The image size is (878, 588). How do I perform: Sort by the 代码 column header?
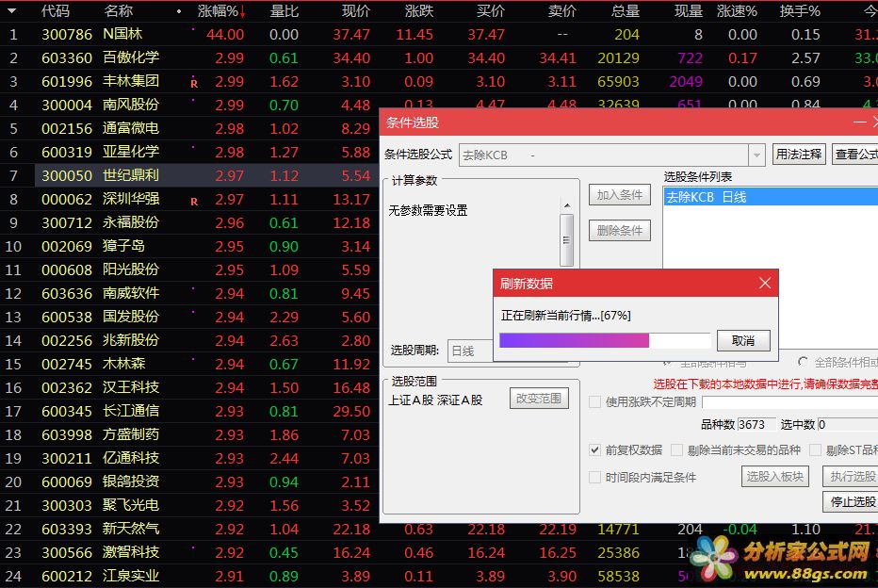tap(56, 10)
